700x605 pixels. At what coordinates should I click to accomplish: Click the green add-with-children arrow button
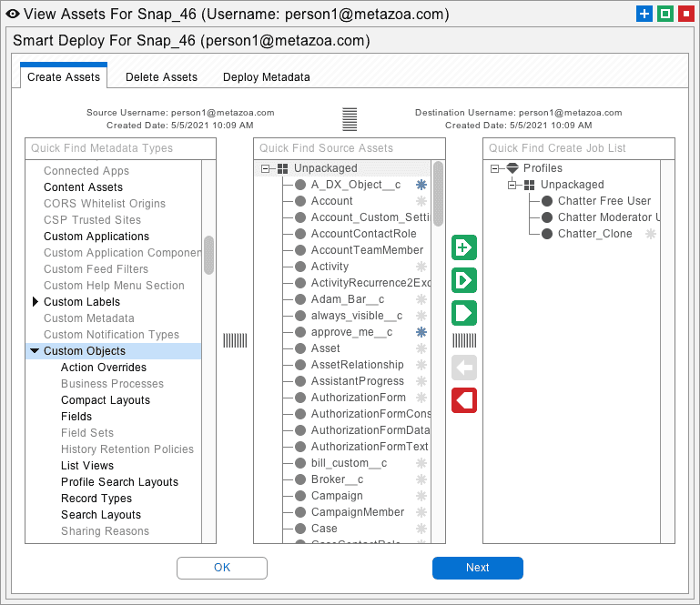(464, 280)
